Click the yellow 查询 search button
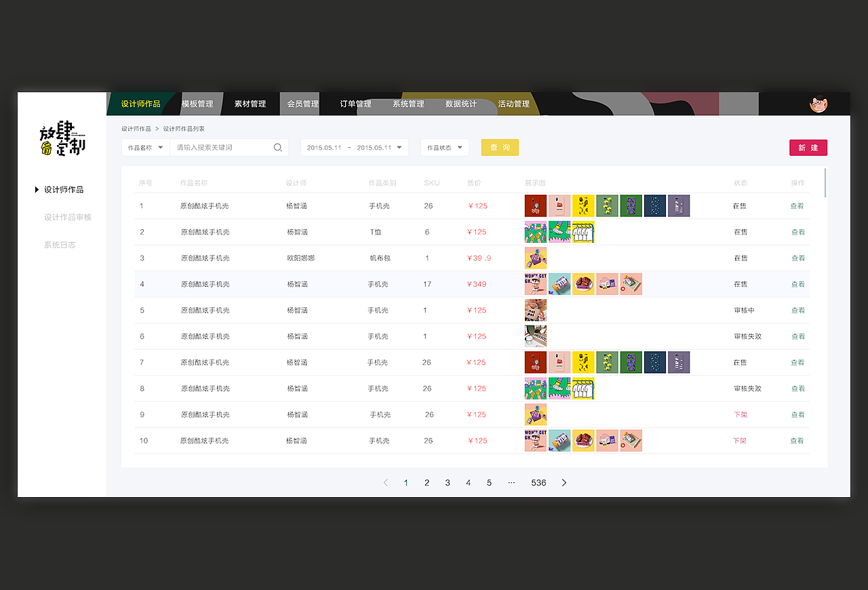 pos(500,147)
